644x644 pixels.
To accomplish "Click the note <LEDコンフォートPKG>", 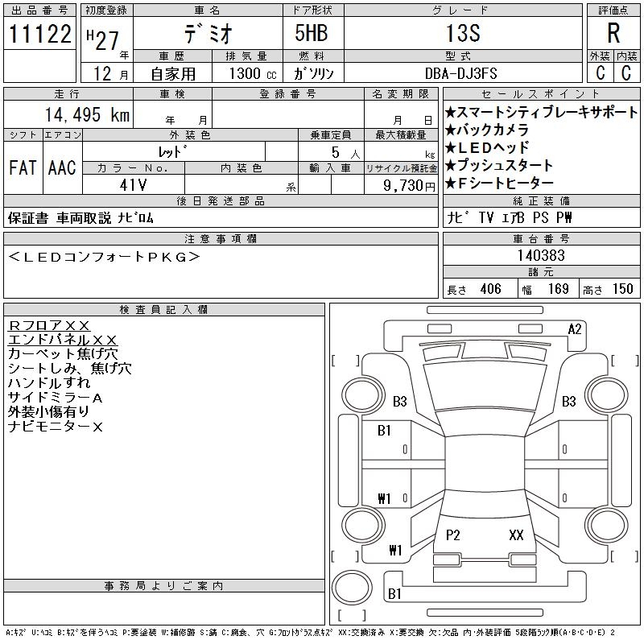I will (x=104, y=257).
